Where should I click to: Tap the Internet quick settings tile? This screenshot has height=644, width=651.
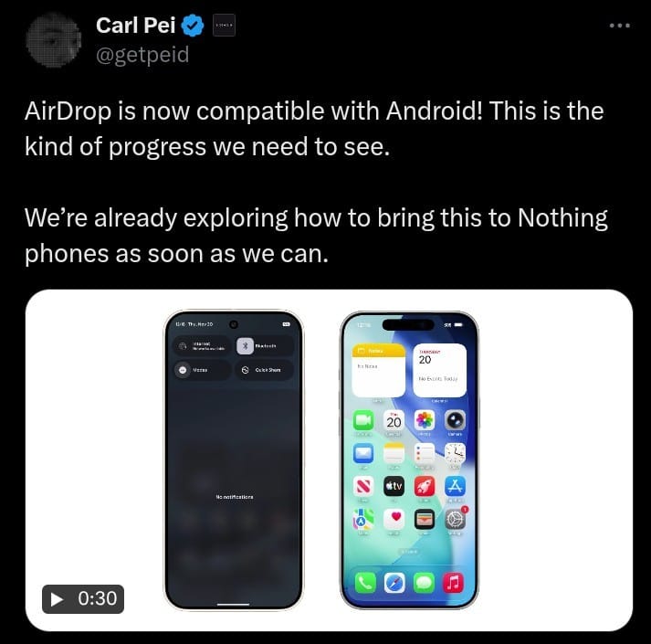pos(202,345)
